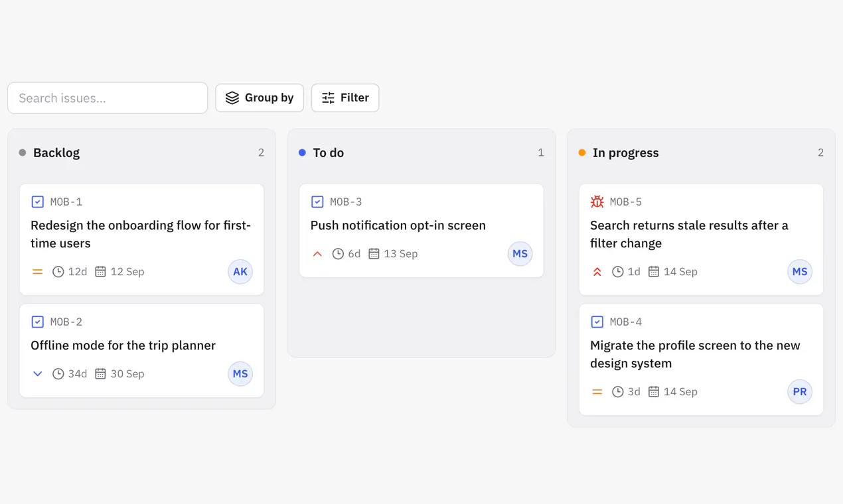Click the blue To do status dot
Viewport: 843px width, 504px height.
click(302, 153)
